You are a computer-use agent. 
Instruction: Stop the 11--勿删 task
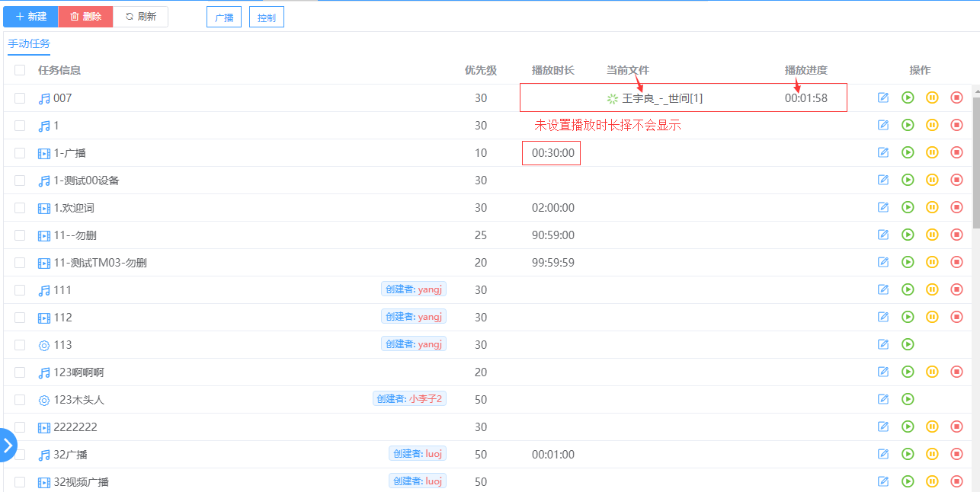click(x=956, y=235)
